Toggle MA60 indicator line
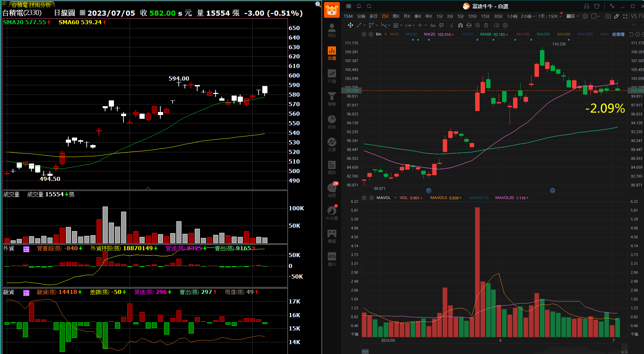644x354 pixels. click(x=494, y=34)
